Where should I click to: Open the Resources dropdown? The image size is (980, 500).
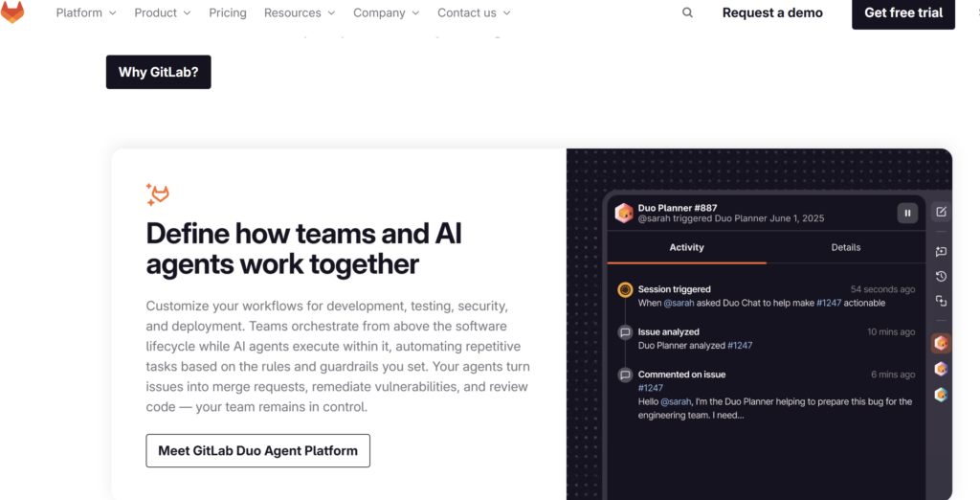pos(300,12)
